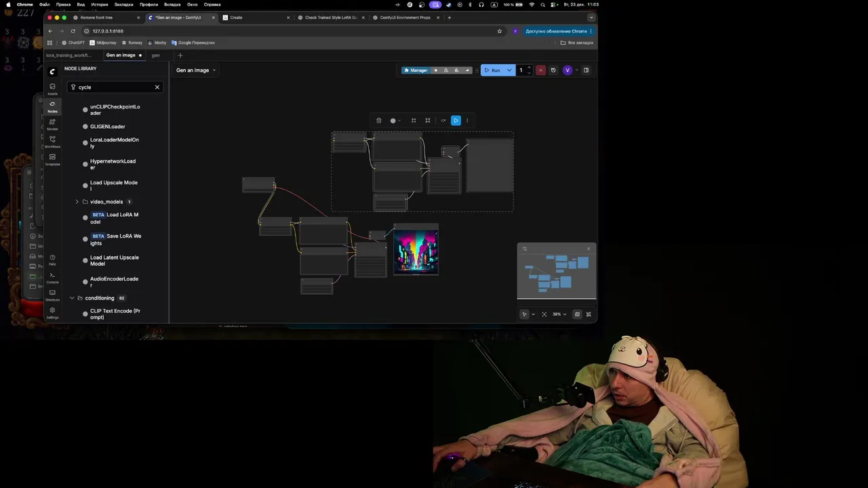This screenshot has width=868, height=488.
Task: Open the Run button dropdown arrow
Action: (x=509, y=70)
